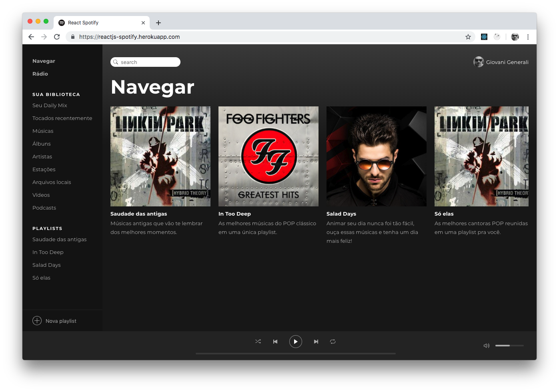Click the search magnifier icon

pos(116,62)
